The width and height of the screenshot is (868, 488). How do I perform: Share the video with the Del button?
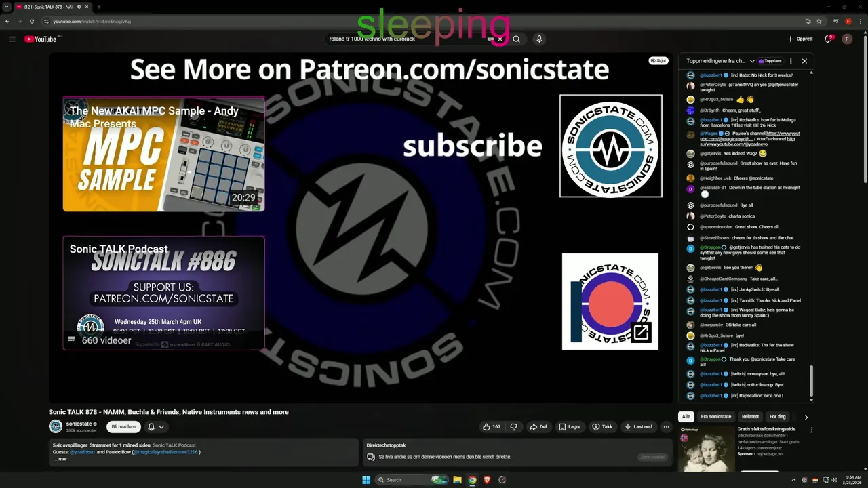[x=538, y=427]
